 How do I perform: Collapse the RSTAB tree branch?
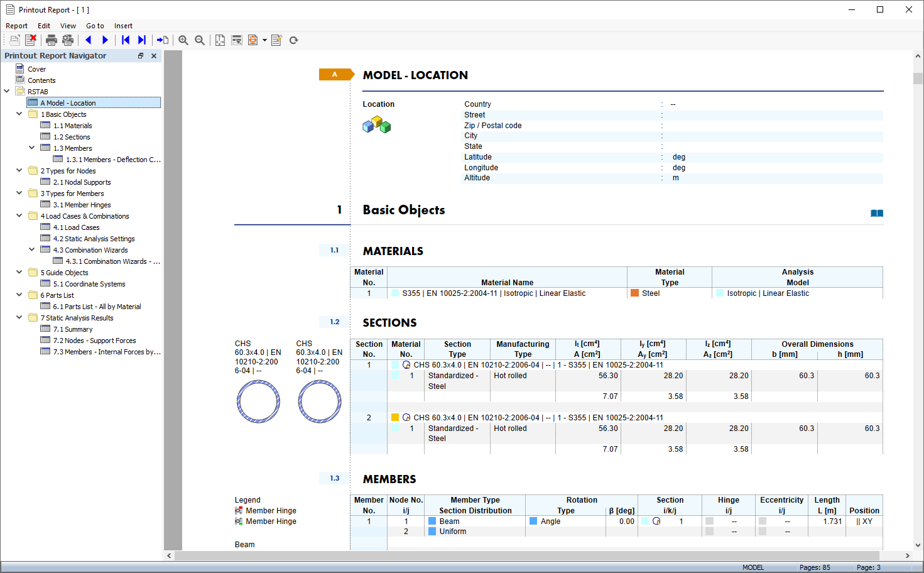(x=6, y=90)
